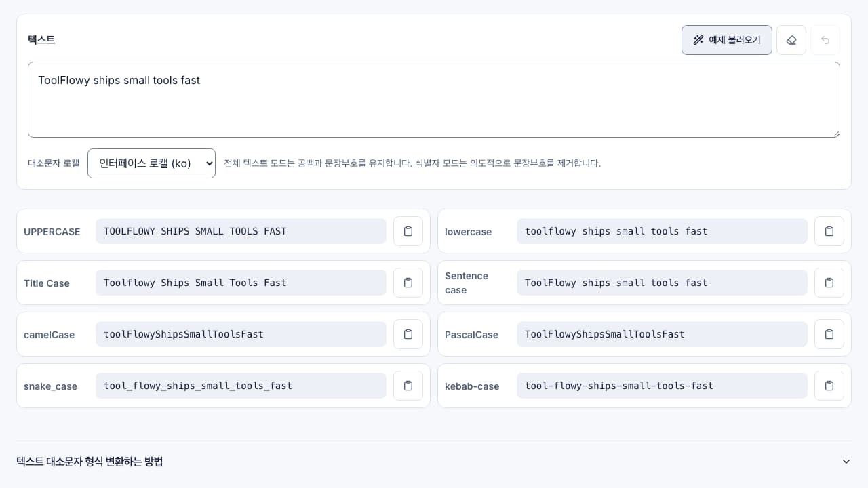868x488 pixels.
Task: Open the 대소문자 로캘 dropdown
Action: (151, 163)
